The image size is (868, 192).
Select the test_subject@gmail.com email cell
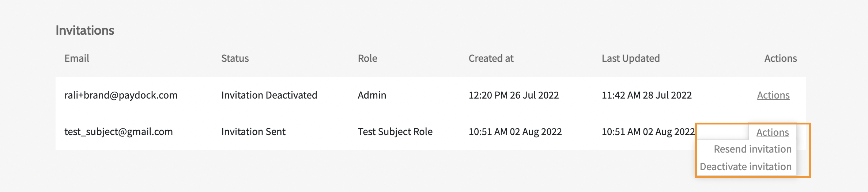pos(118,132)
